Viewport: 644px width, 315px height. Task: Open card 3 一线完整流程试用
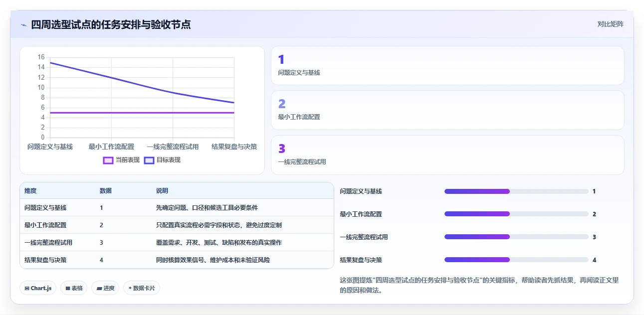coord(447,155)
